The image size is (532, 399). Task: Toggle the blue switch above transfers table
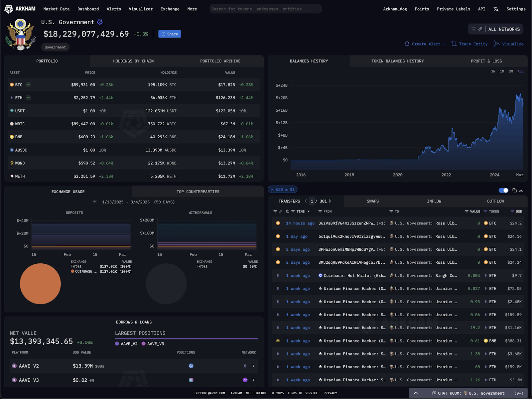[503, 190]
